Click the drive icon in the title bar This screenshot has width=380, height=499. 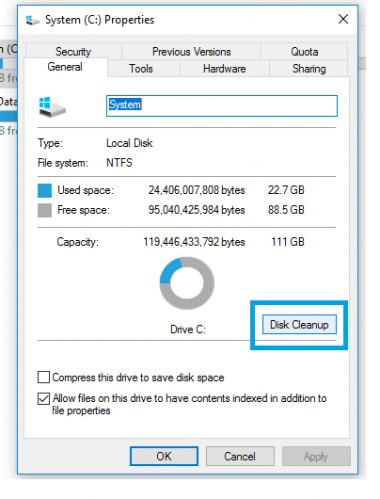(32, 20)
